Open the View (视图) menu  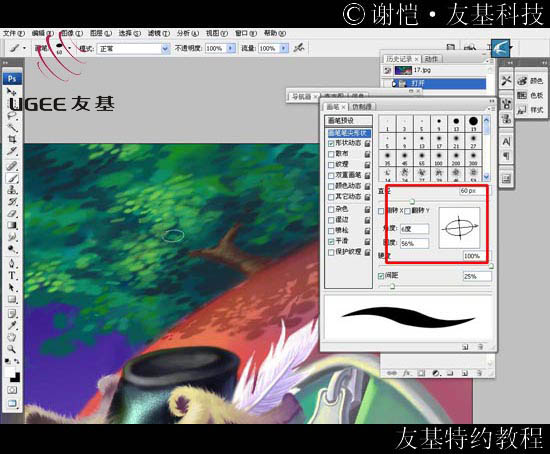pyautogui.click(x=216, y=33)
